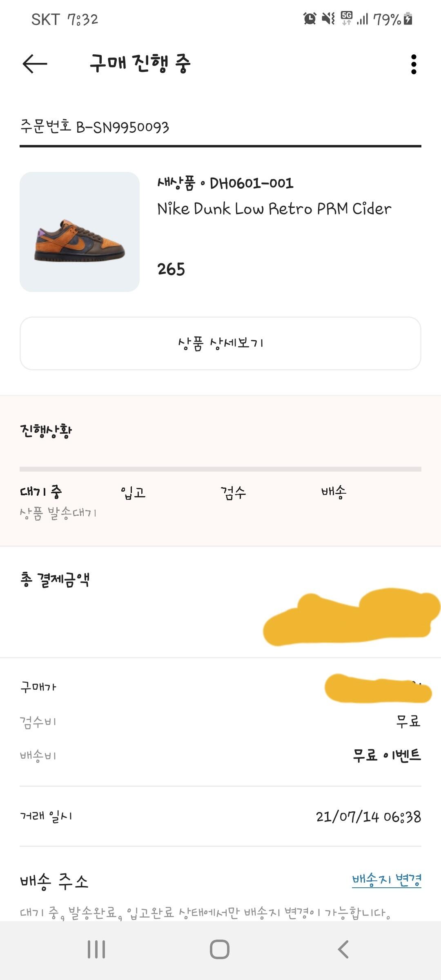Tap the Nike Dunk Cider shoe thumbnail

(x=80, y=232)
